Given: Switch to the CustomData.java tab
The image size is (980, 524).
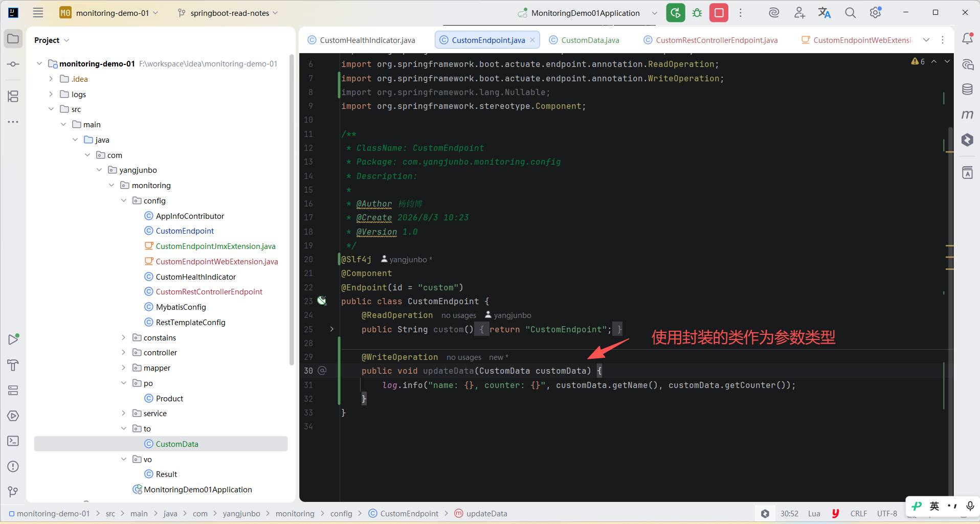Looking at the screenshot, I should (x=584, y=40).
